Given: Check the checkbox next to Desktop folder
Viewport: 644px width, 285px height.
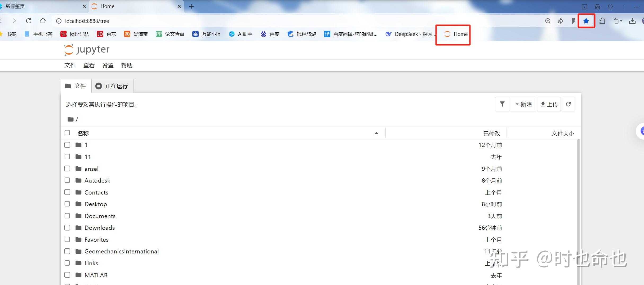Looking at the screenshot, I should coord(67,204).
